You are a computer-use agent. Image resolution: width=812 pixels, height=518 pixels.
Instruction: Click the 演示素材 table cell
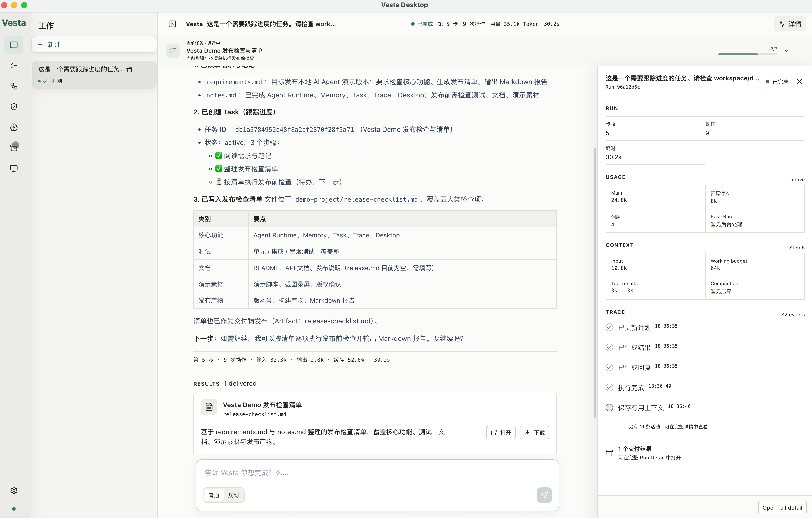(221, 284)
